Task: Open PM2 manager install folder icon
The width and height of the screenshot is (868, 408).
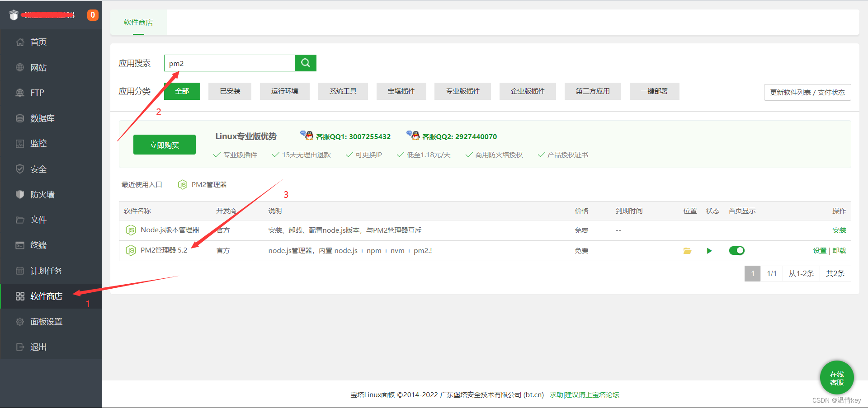Action: [x=687, y=251]
